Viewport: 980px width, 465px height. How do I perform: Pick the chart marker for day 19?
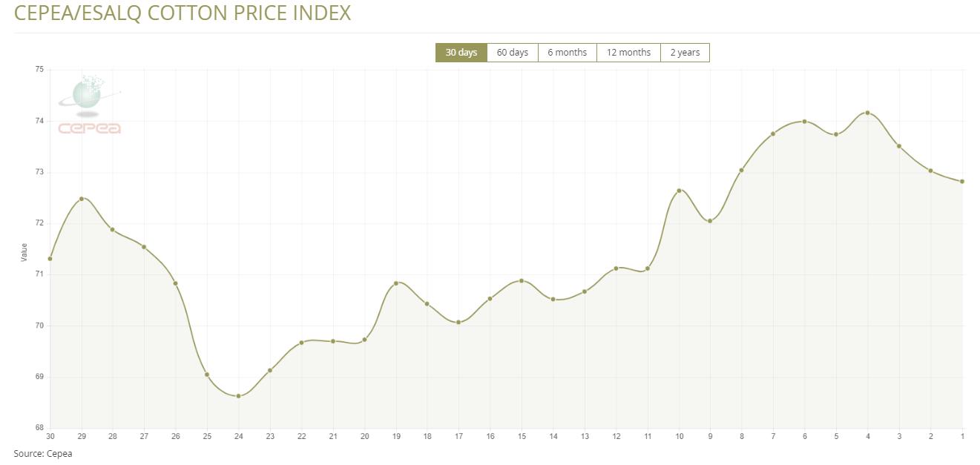click(x=396, y=283)
